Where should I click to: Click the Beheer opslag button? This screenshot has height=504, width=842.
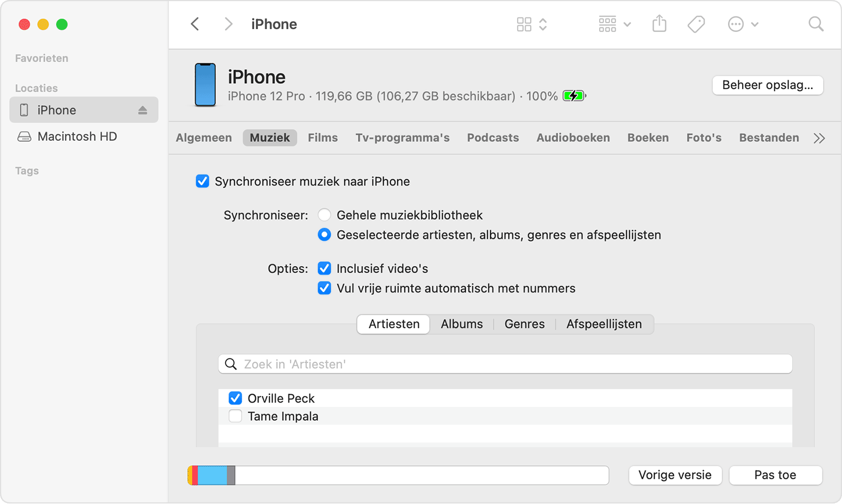point(768,85)
